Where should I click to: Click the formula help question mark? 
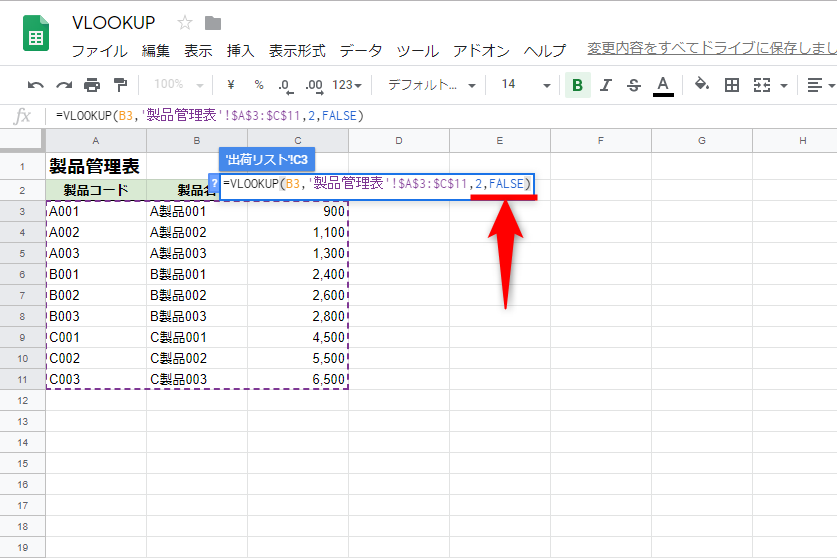(214, 183)
